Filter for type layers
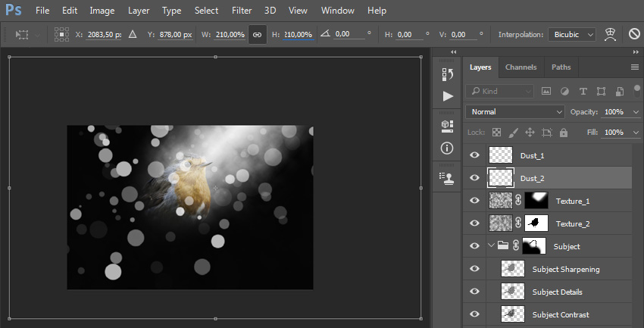Viewport: 644px width, 328px height. pos(583,92)
